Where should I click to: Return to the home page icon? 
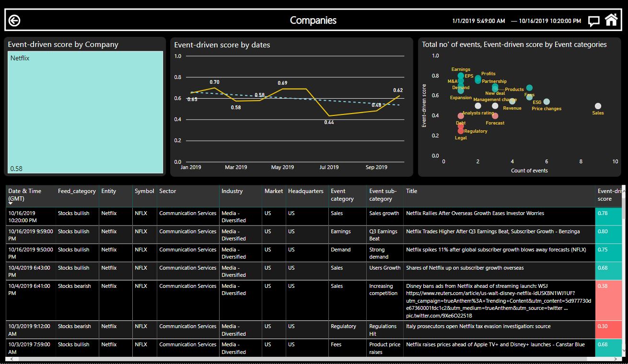pyautogui.click(x=611, y=20)
